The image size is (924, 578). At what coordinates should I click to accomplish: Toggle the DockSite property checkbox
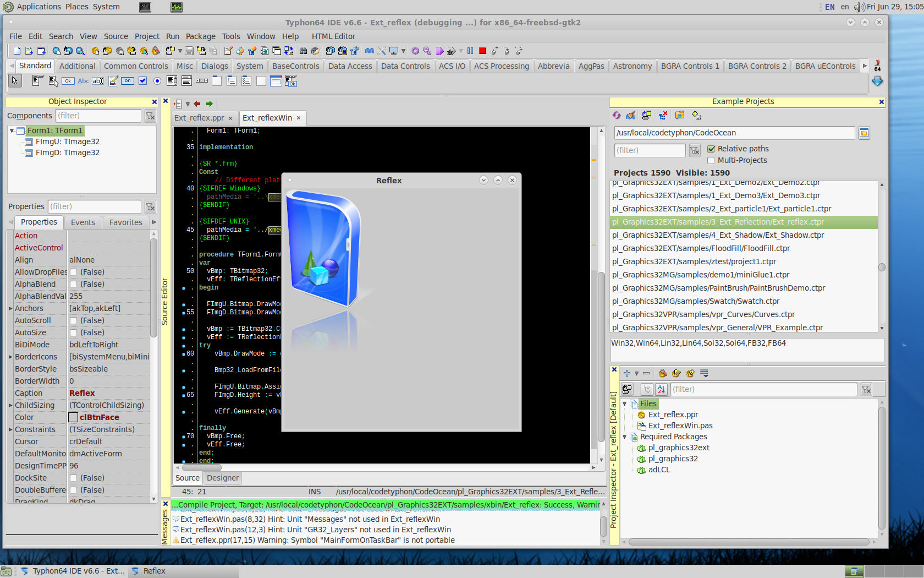click(x=73, y=478)
